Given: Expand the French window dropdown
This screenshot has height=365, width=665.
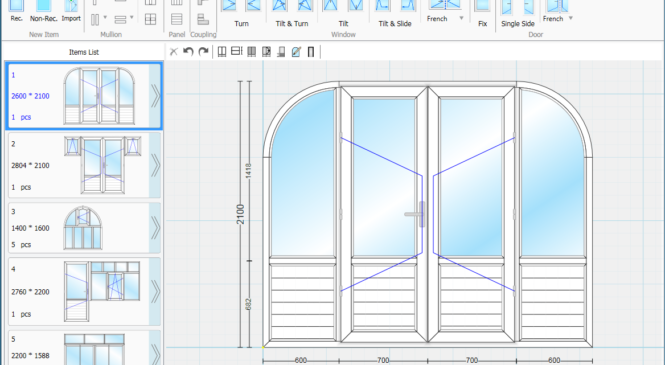Looking at the screenshot, I should click(x=461, y=18).
